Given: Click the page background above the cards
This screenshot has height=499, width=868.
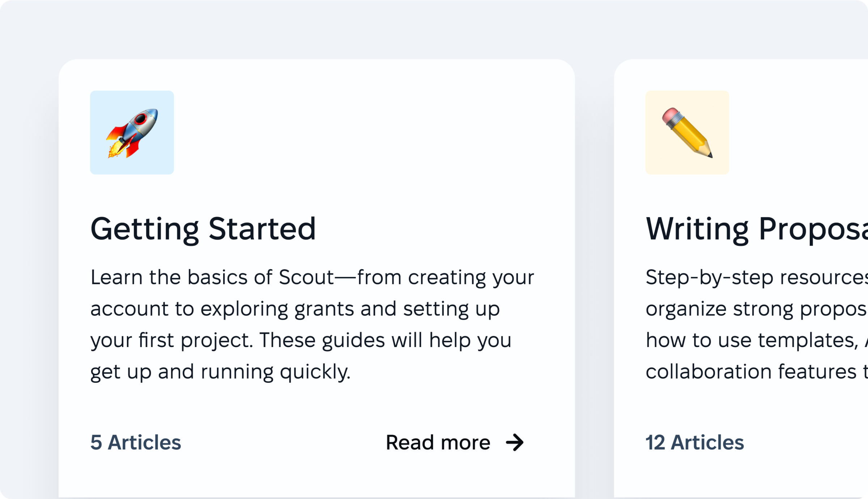Looking at the screenshot, I should pos(434,29).
